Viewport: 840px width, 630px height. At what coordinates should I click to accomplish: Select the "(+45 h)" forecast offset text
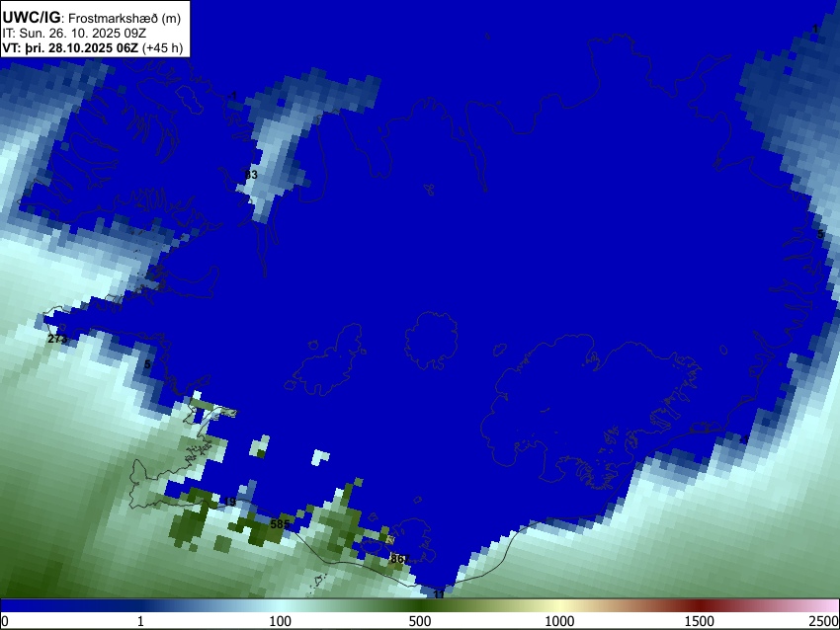click(162, 48)
